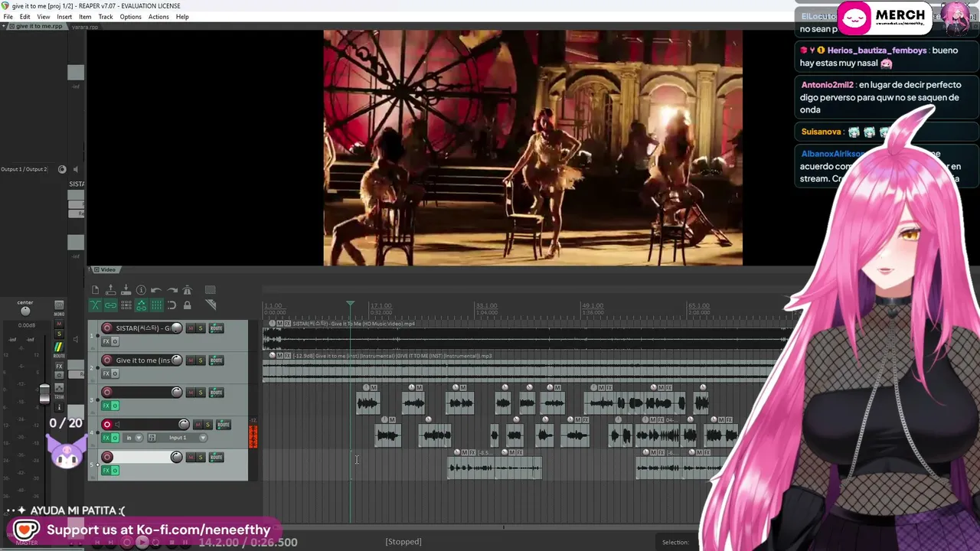Adjust track 1 SISTAR volume knob

177,328
